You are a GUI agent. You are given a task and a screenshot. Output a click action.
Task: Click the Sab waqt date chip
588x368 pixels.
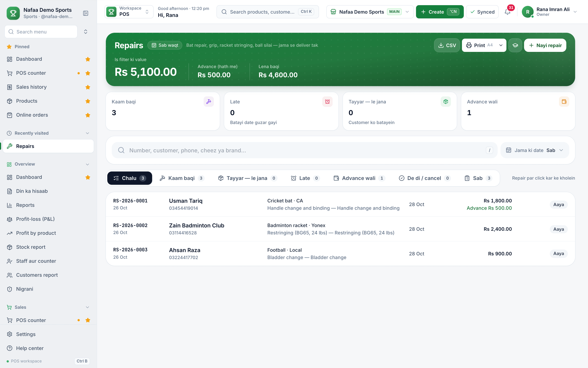[x=165, y=45]
